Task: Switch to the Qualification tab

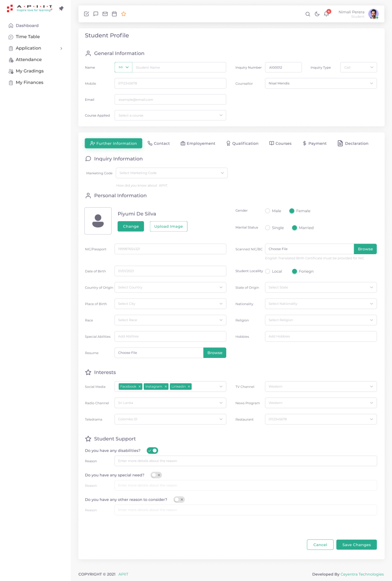Action: [x=242, y=143]
